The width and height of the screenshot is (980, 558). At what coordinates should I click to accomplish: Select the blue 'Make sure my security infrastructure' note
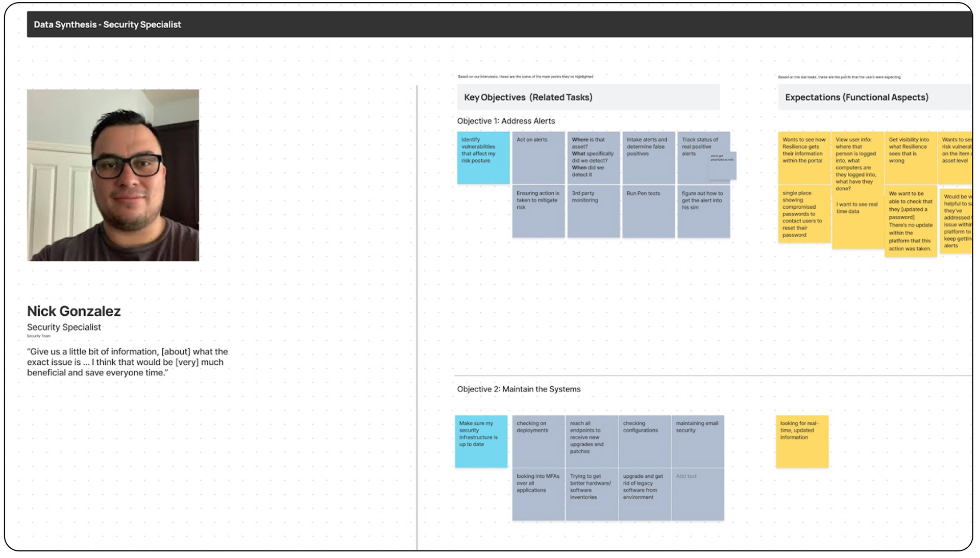click(x=481, y=441)
